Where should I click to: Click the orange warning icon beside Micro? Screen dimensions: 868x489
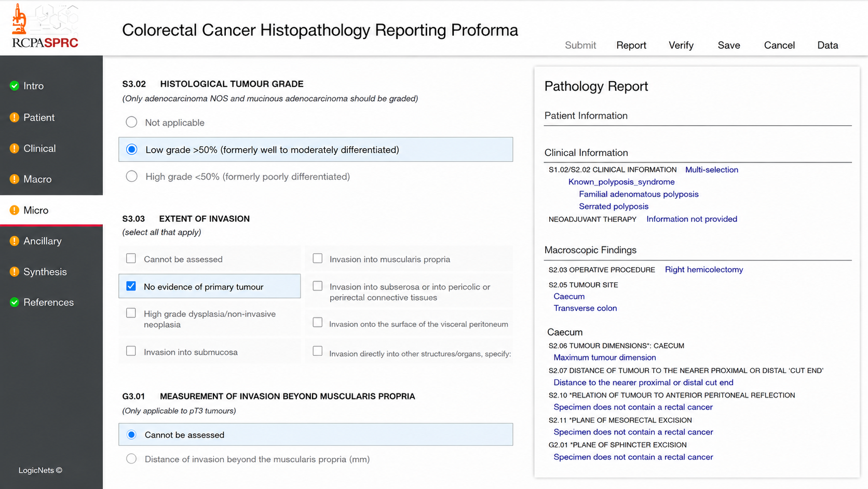[x=15, y=210]
